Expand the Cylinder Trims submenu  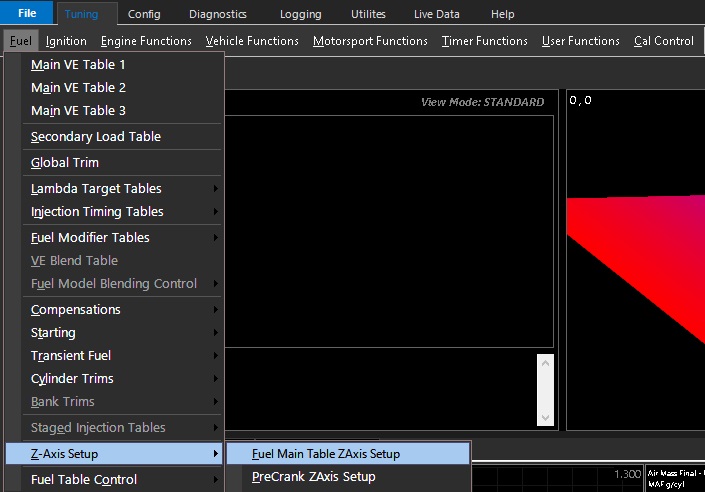(72, 379)
